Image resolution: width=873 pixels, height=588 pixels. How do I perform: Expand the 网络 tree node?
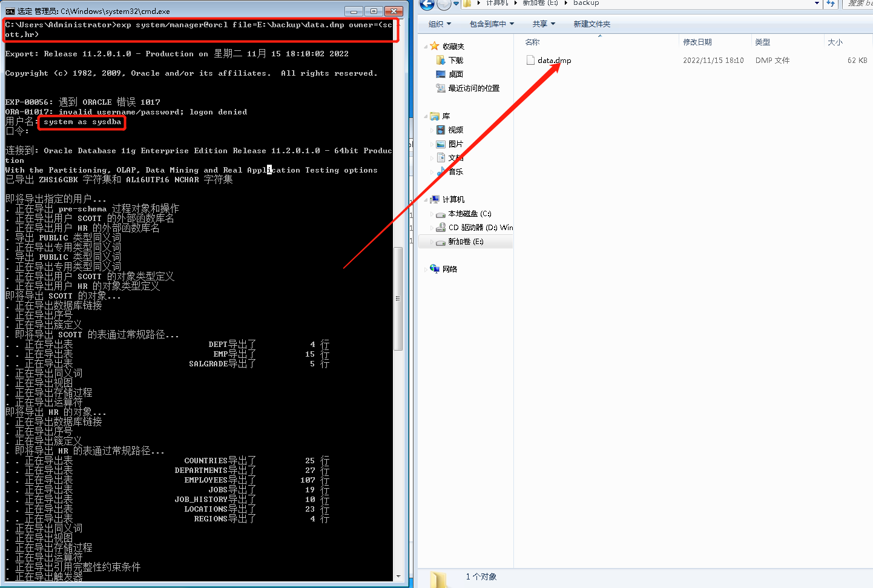coord(426,269)
